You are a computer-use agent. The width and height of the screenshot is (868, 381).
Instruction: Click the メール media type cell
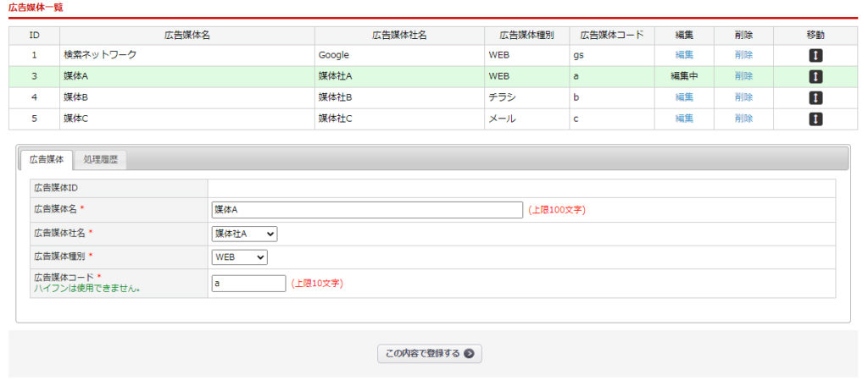coord(527,119)
